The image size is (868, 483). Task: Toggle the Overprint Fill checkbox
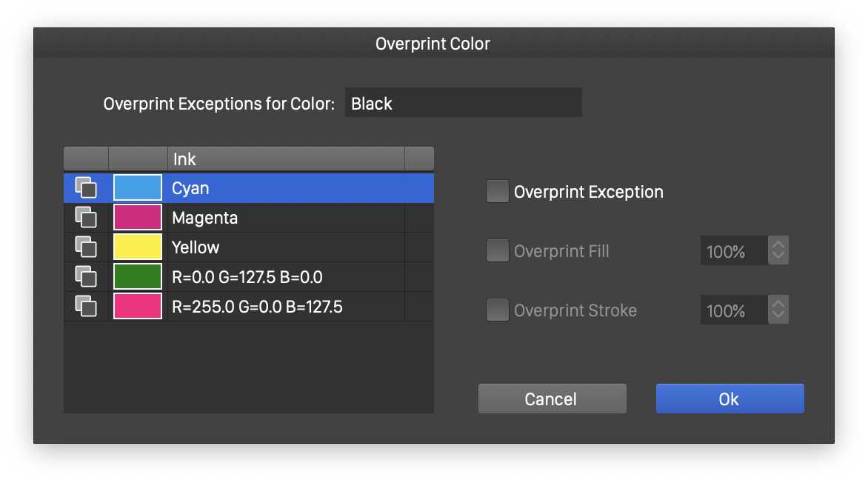click(497, 251)
